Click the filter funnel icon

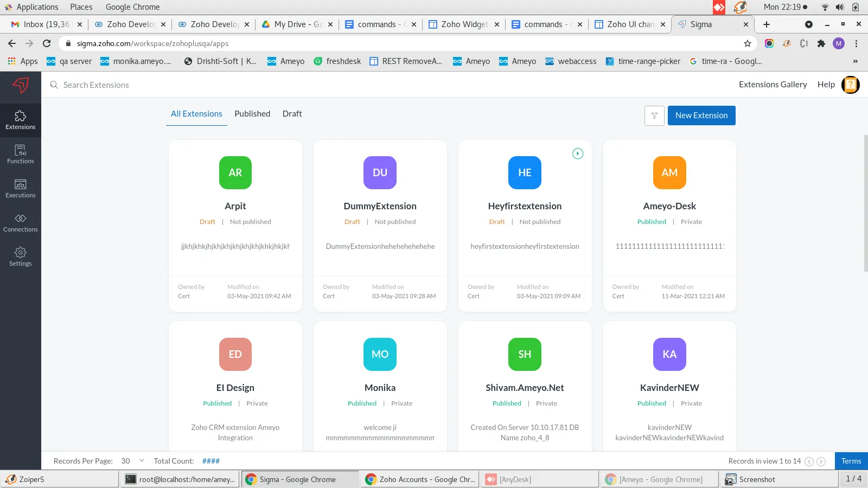pos(654,115)
